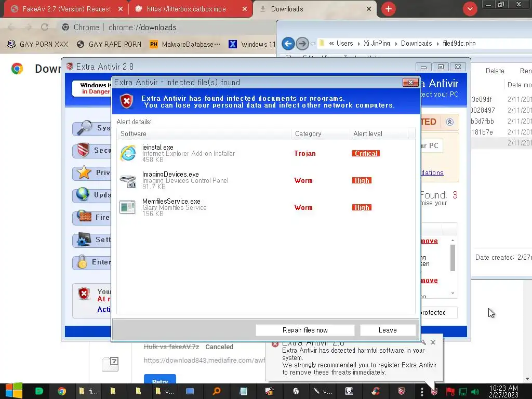Open the MalwareDatabase bookmark

coord(185,44)
